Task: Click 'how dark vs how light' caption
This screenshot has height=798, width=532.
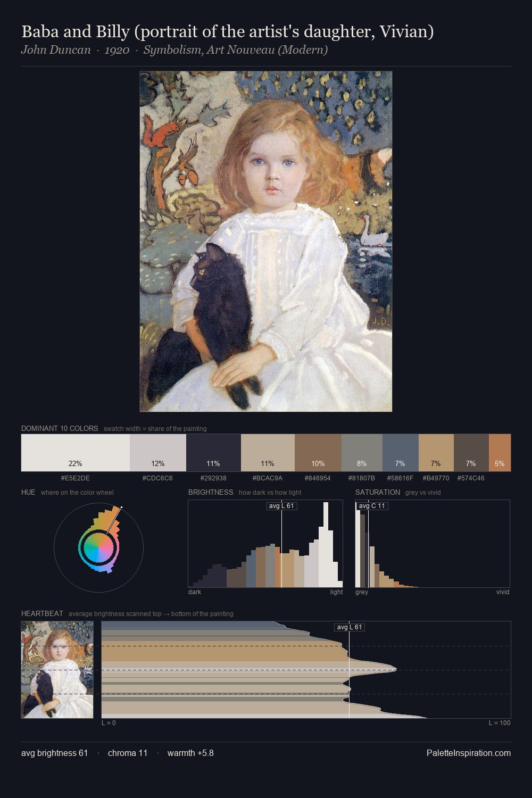Action: click(x=270, y=493)
